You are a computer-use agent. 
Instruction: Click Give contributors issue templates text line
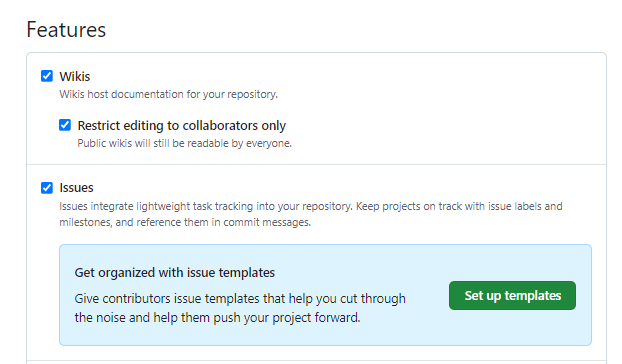(x=240, y=299)
